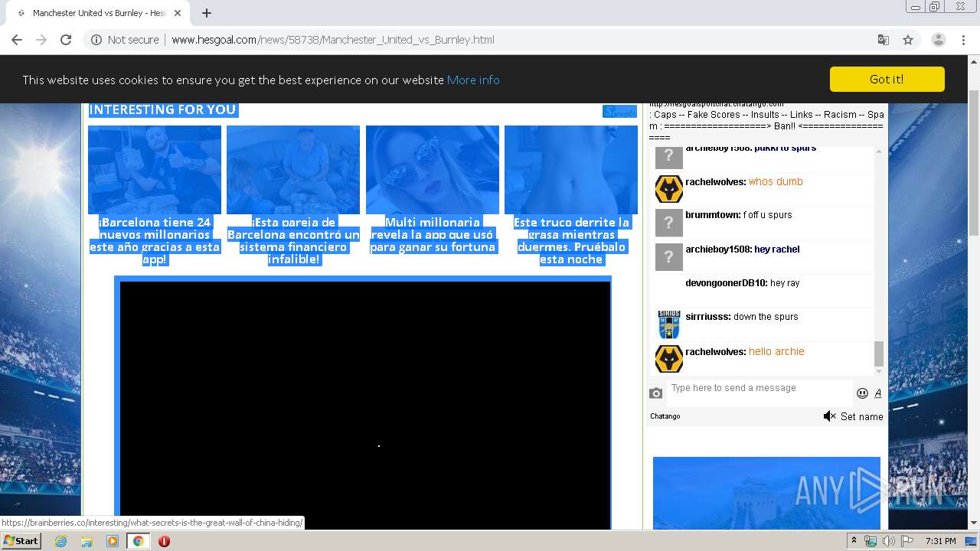Close the Manchester United vs Burnley tab

178,13
